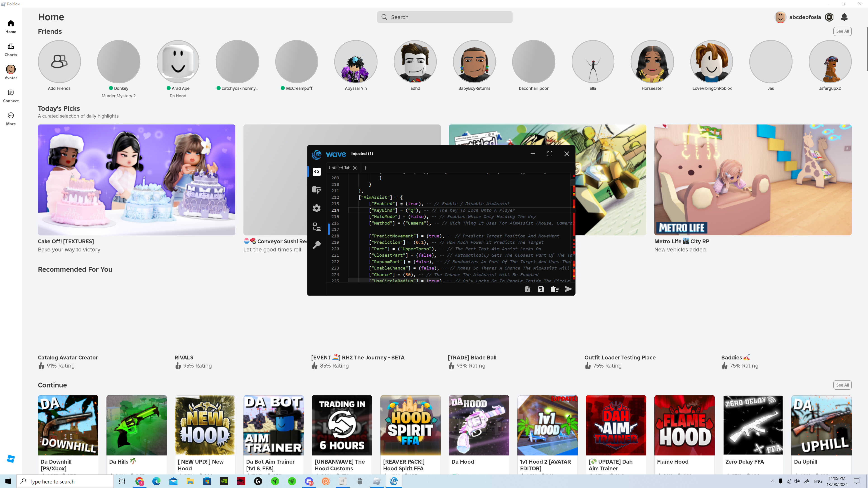Click the Roblox Search field
This screenshot has height=488, width=868.
pos(445,17)
